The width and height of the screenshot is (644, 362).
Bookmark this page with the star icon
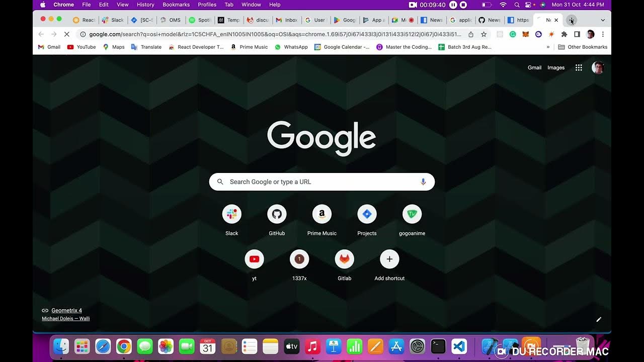point(484,34)
